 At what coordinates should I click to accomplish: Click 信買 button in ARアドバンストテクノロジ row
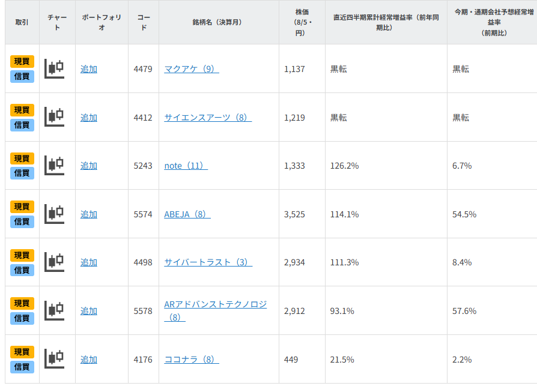tap(22, 318)
